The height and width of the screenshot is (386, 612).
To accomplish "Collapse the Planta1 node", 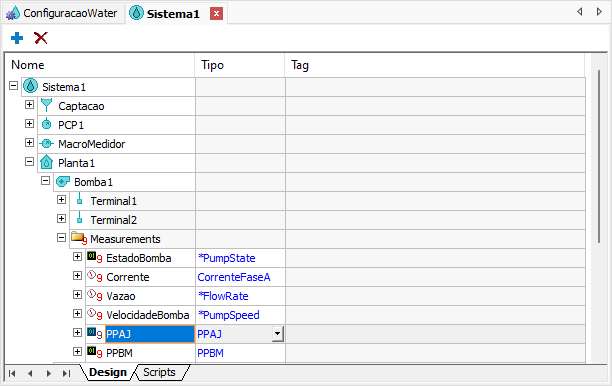I will (29, 162).
